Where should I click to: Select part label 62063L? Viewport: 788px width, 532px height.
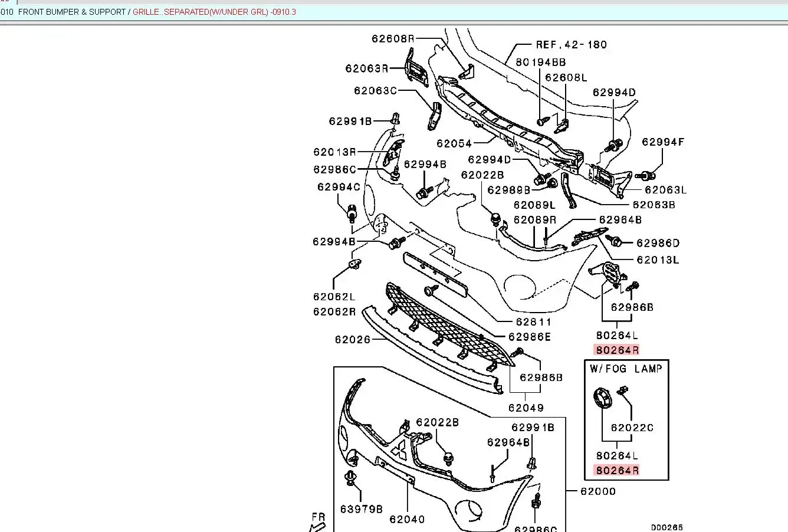coord(666,190)
